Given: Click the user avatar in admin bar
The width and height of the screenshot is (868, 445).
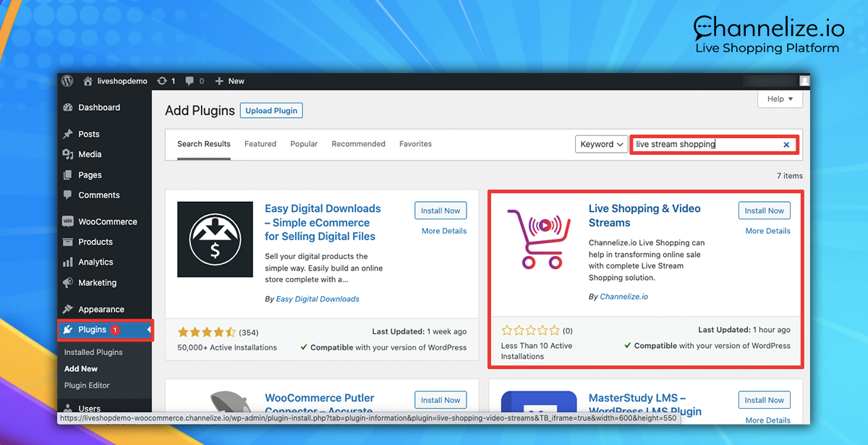Looking at the screenshot, I should (x=804, y=81).
